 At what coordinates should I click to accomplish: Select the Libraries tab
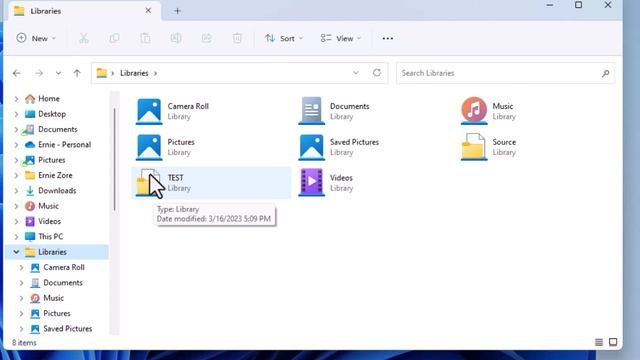click(x=84, y=11)
